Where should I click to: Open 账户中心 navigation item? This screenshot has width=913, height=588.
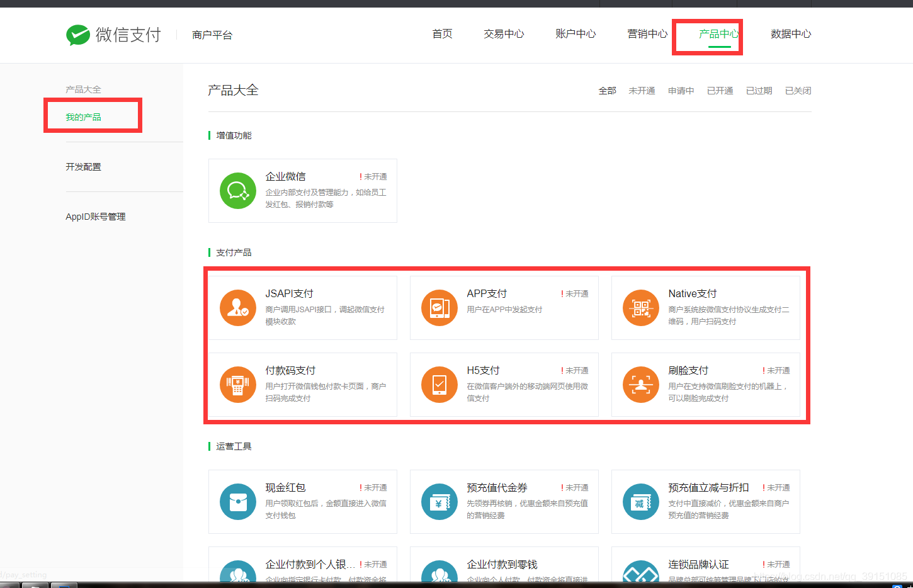tap(576, 34)
